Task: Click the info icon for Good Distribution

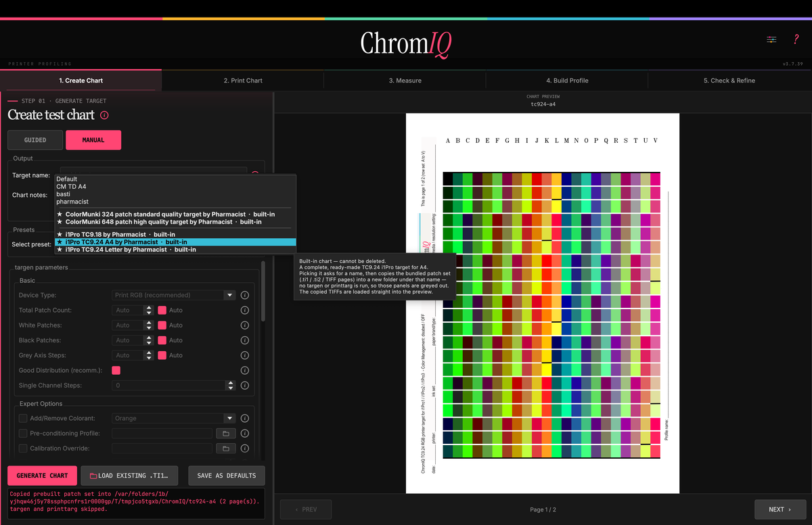Action: point(245,370)
